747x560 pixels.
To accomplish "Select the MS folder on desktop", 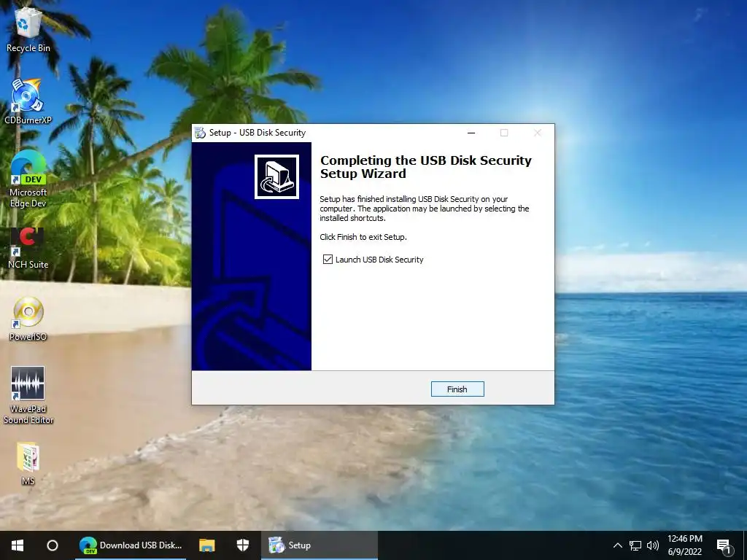I will [x=28, y=464].
